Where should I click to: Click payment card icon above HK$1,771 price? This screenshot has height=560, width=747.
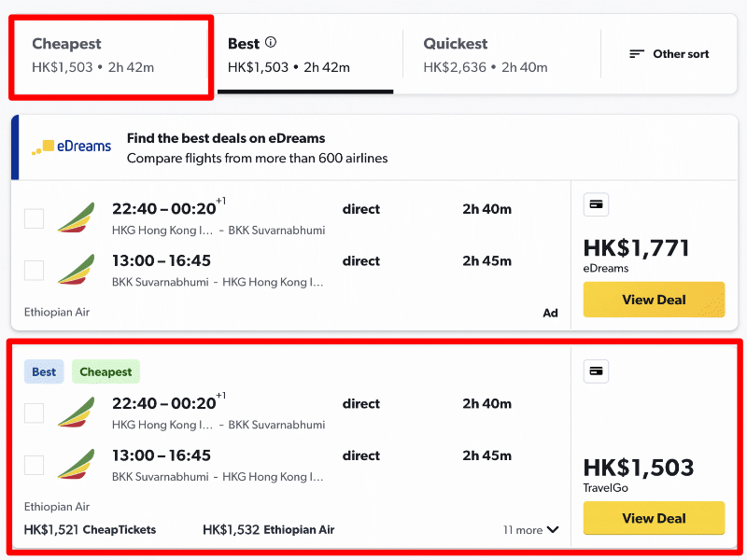pos(596,204)
